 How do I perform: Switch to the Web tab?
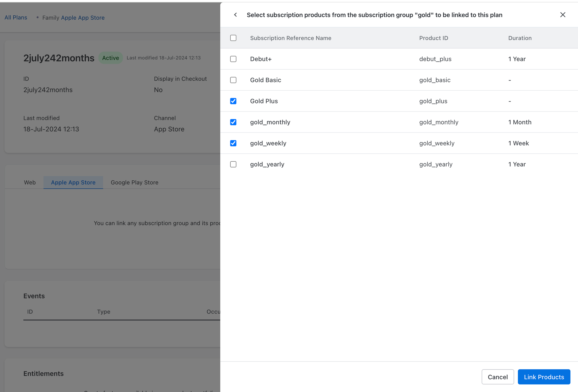tap(30, 182)
